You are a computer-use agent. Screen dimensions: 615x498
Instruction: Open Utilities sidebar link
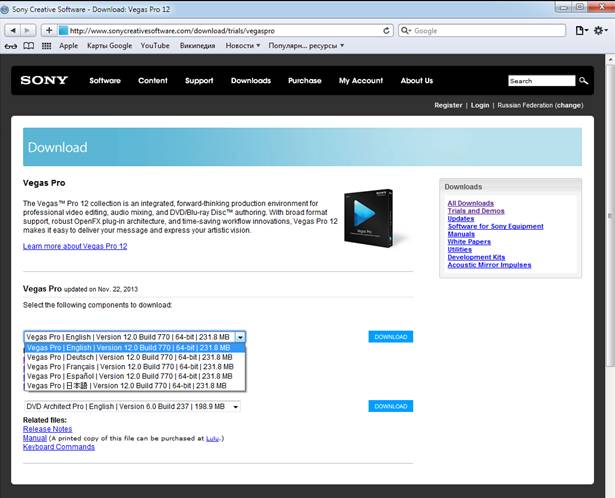point(460,249)
